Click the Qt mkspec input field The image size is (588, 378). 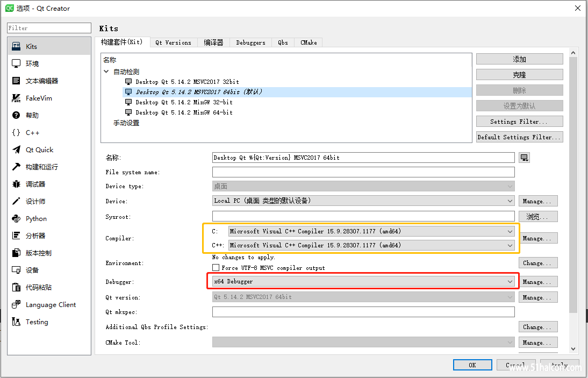(363, 312)
